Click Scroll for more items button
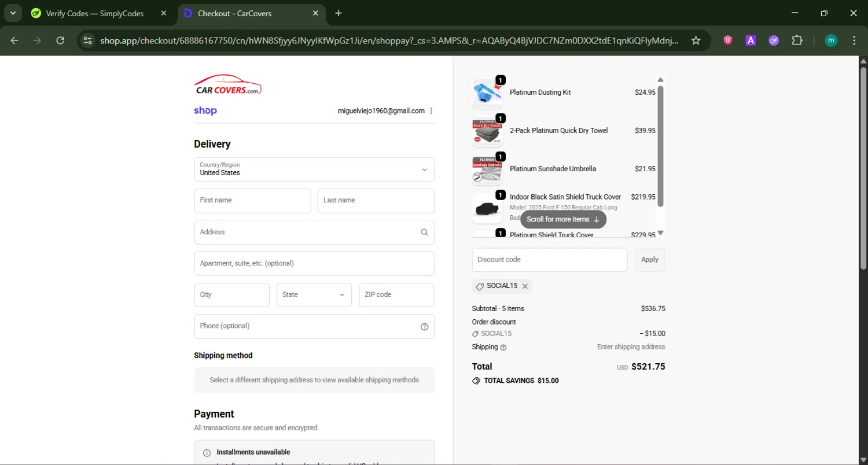 pos(563,220)
